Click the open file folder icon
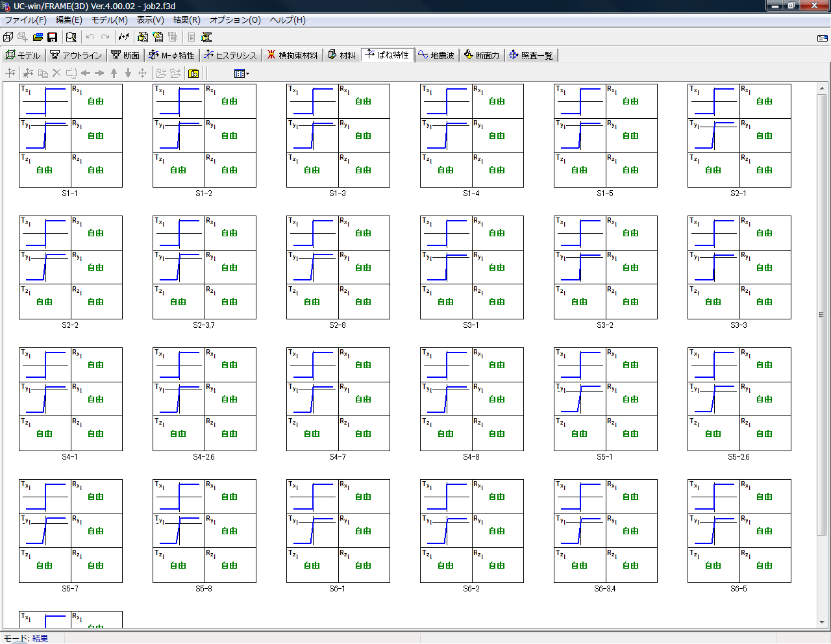The image size is (831, 644). 38,37
